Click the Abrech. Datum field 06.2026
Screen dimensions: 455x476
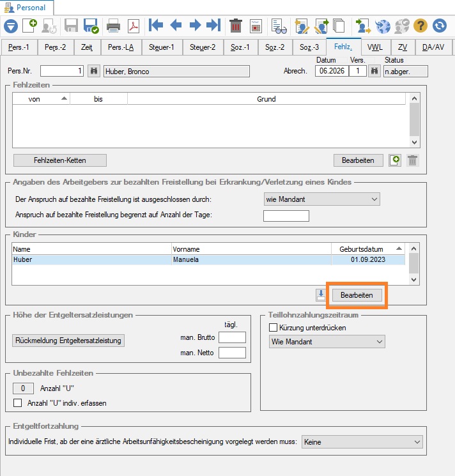point(332,71)
